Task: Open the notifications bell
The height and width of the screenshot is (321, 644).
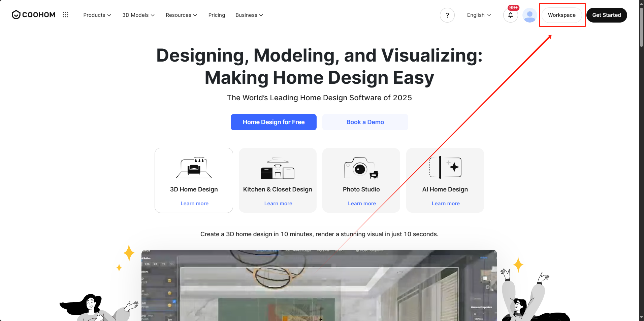Action: [510, 15]
